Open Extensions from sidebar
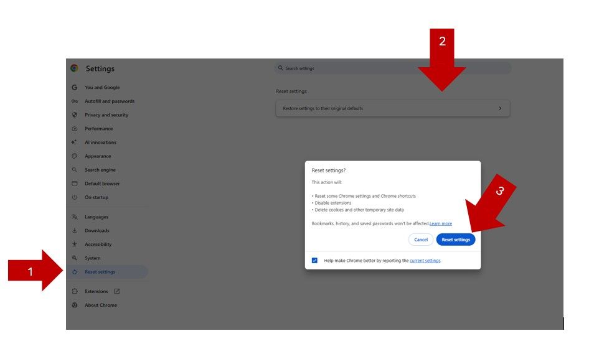 [96, 291]
